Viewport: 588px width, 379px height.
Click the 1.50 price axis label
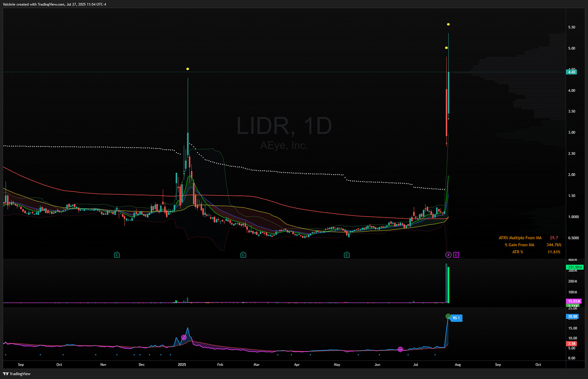click(x=571, y=196)
